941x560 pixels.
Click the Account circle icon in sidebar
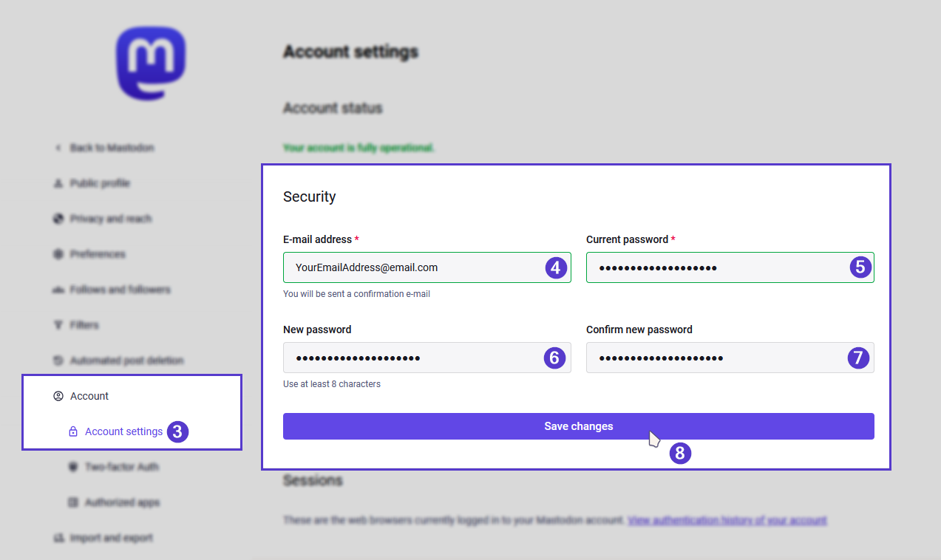click(58, 396)
